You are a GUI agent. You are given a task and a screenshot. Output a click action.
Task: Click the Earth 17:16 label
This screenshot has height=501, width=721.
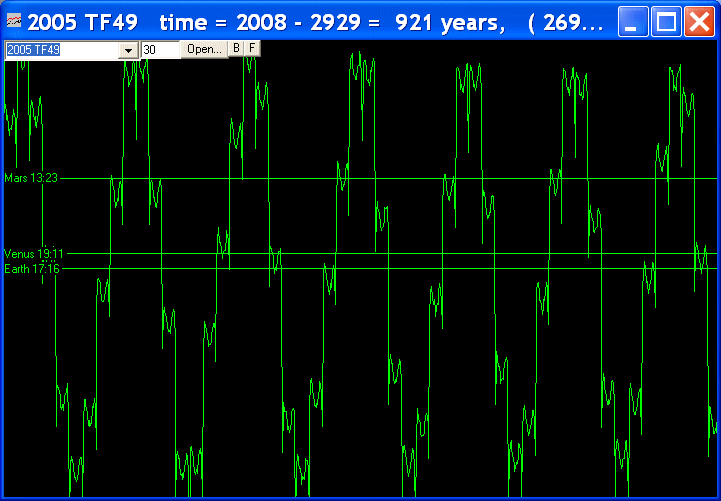[32, 269]
